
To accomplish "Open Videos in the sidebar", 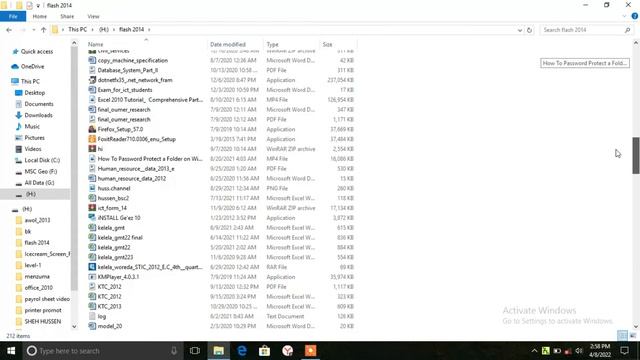I will (33, 149).
